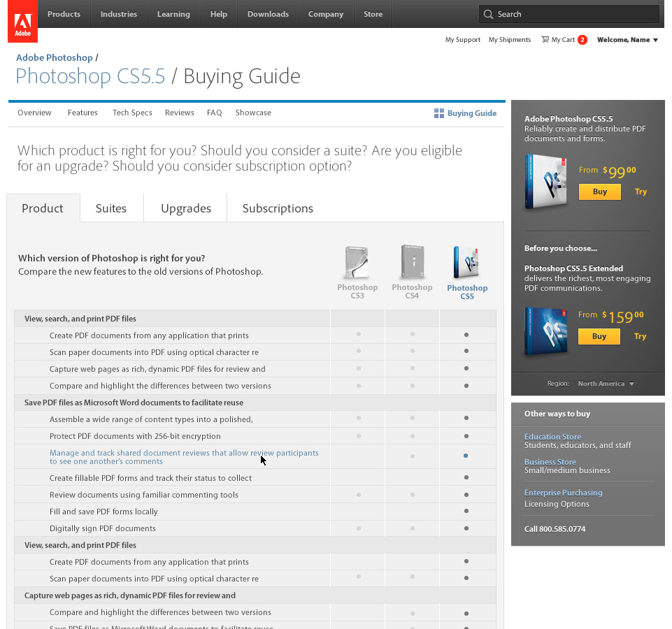This screenshot has width=672, height=629.
Task: Click the shopping cart icon
Action: pos(545,40)
